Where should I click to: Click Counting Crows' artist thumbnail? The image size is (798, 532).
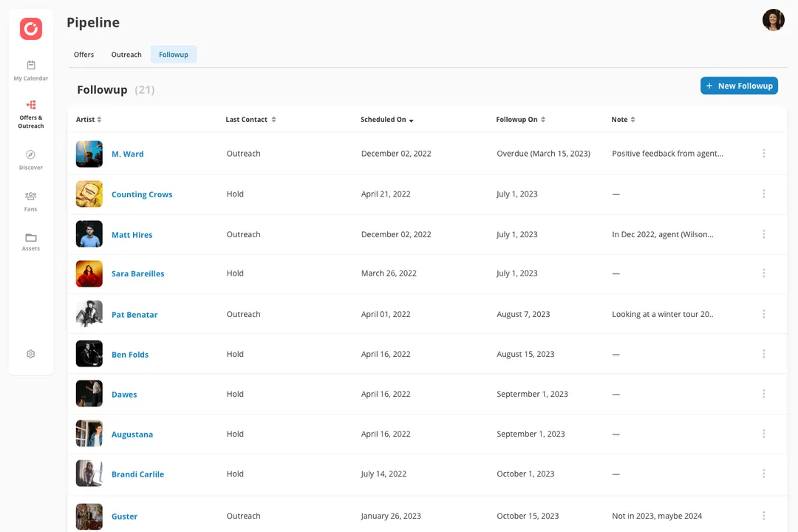point(89,194)
